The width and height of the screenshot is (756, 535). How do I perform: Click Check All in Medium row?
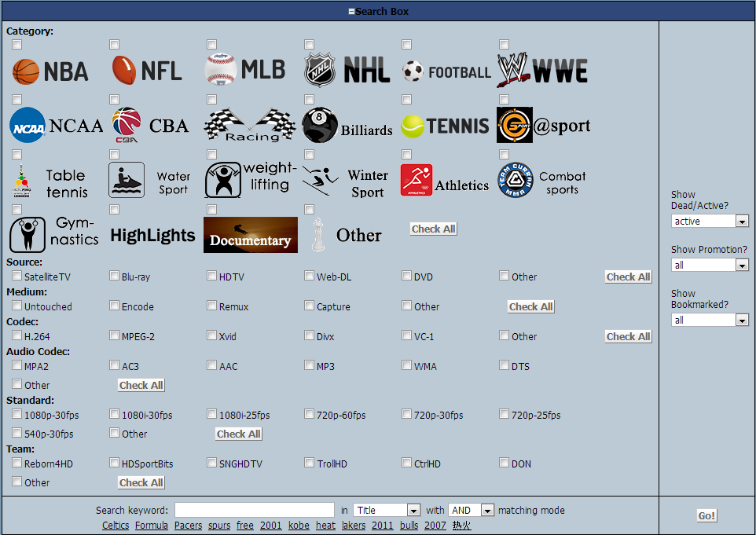point(530,306)
